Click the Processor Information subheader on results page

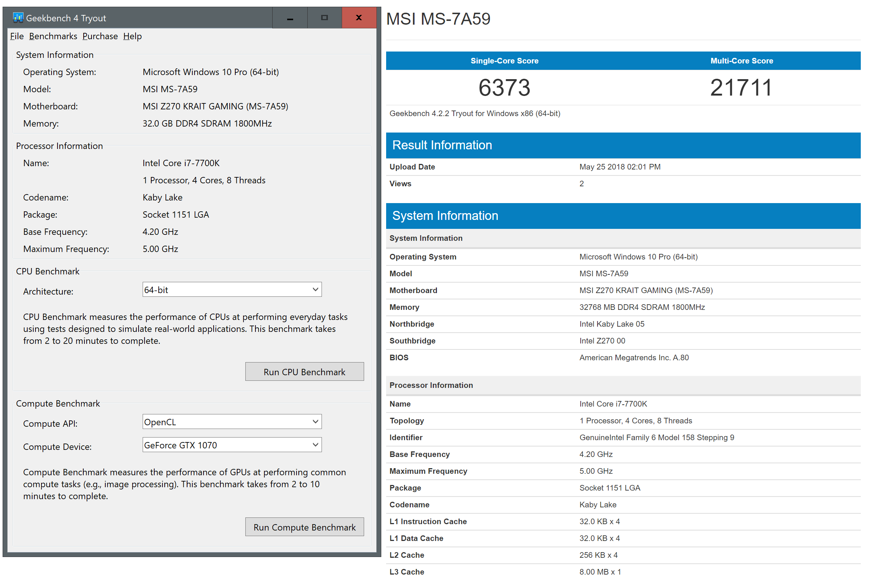coord(431,386)
